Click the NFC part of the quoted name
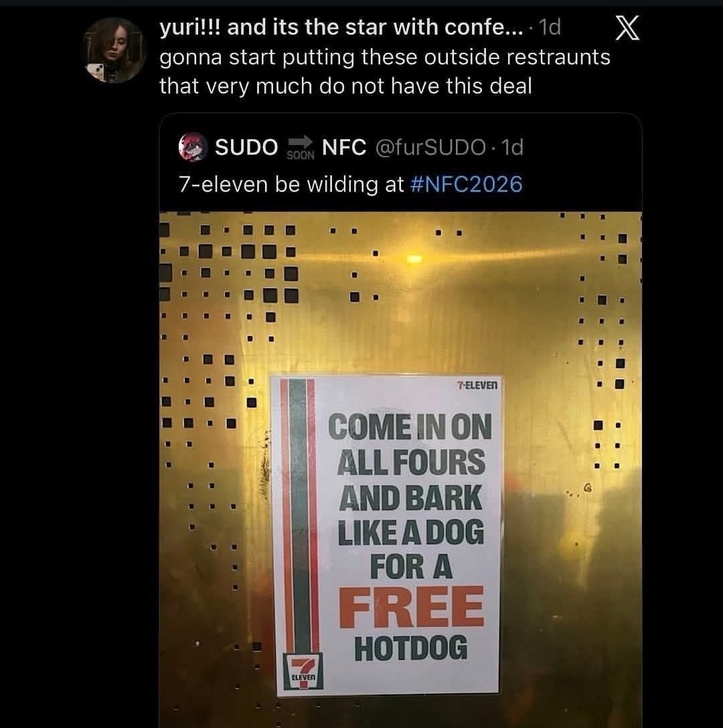 [x=344, y=147]
